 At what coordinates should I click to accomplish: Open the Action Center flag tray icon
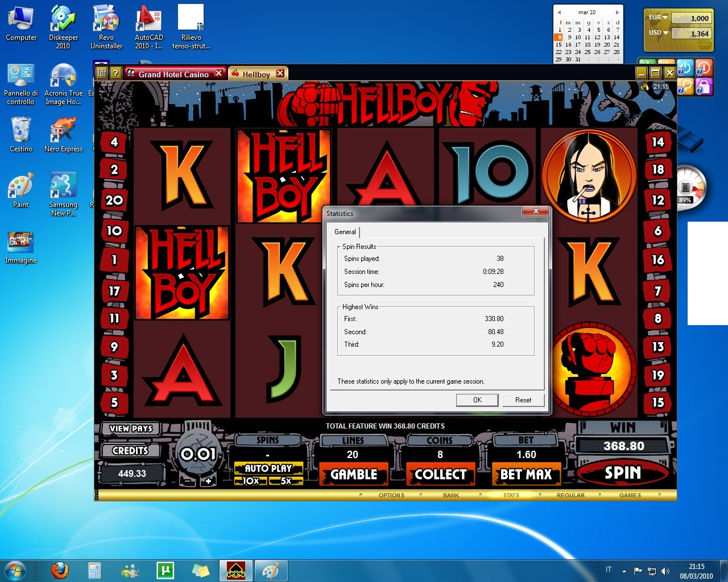point(638,571)
